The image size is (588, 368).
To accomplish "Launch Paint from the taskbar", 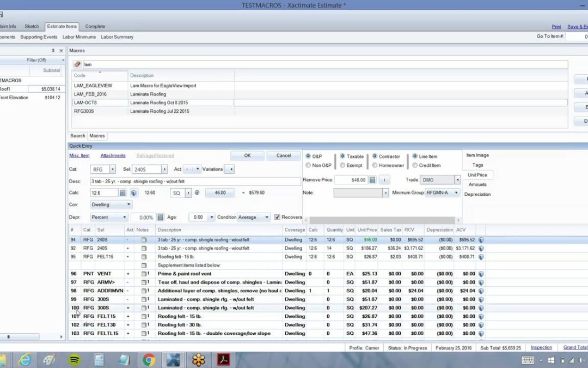I will [x=50, y=360].
